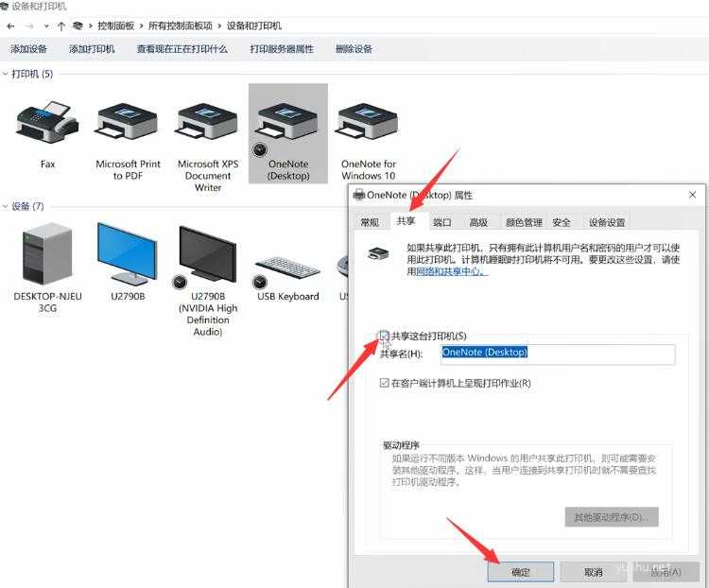The image size is (709, 588).
Task: Select the Fax printer icon
Action: pos(47,122)
